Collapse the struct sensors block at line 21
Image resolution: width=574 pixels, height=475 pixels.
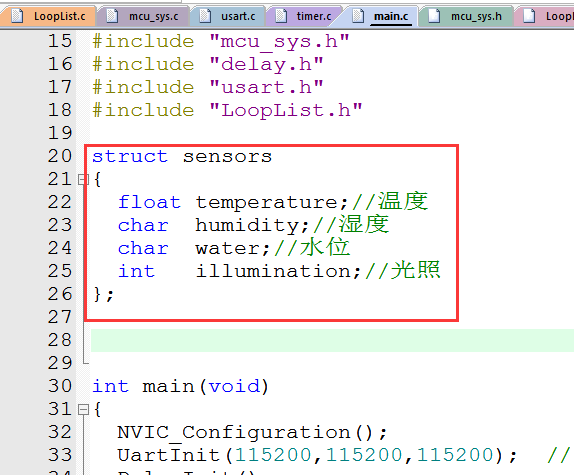(x=83, y=180)
